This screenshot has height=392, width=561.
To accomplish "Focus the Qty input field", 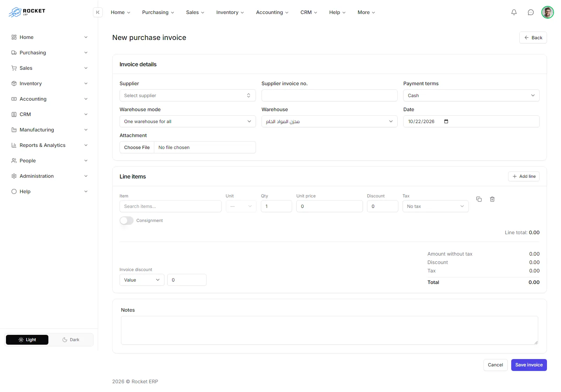I will [x=276, y=206].
